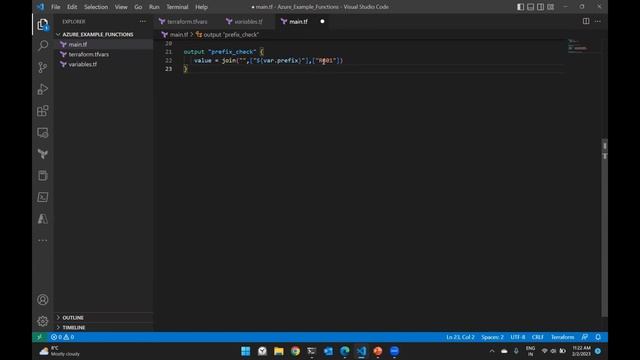The width and height of the screenshot is (640, 360).
Task: Open variables.tf in Explorer tree
Action: [82, 64]
